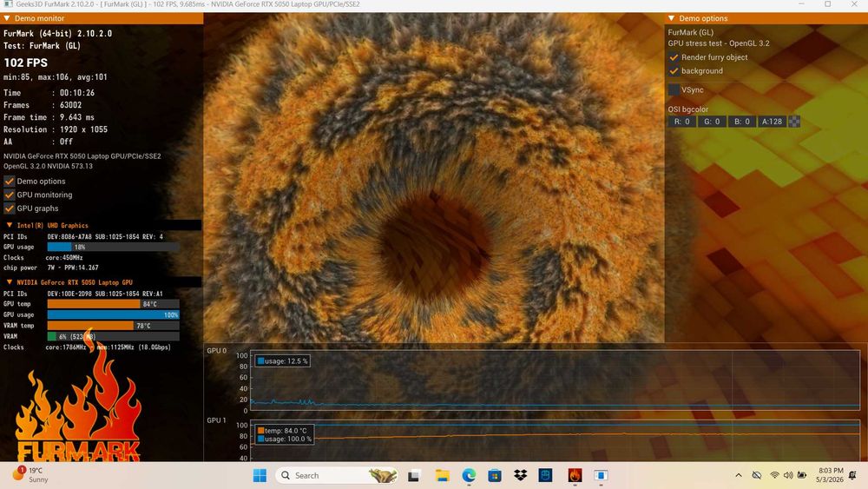868x489 pixels.
Task: Click the Windows Start button
Action: [x=260, y=475]
